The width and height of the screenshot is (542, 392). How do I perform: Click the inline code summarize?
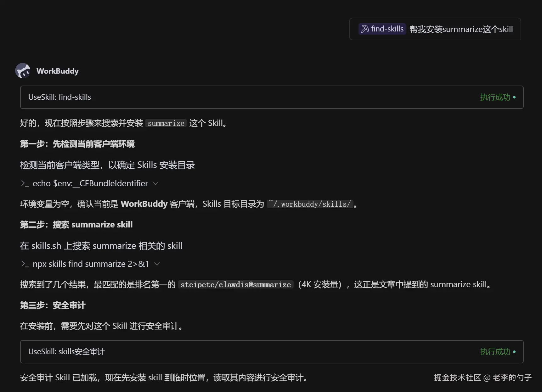click(x=166, y=123)
